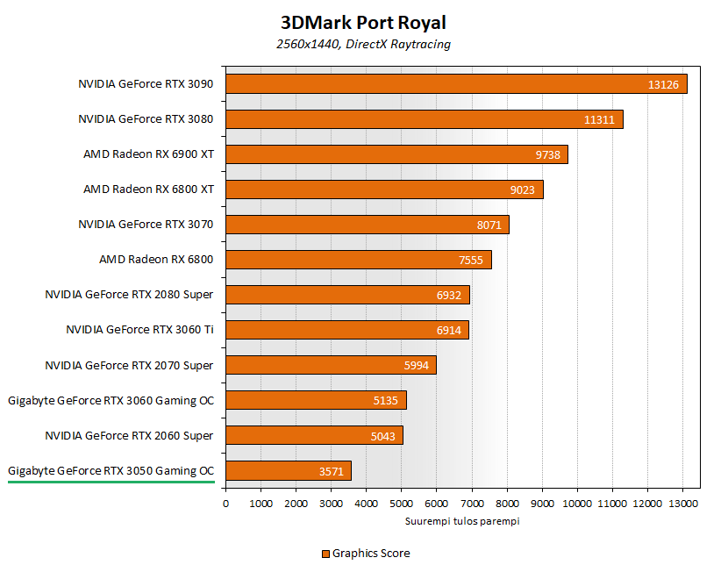Click the x-axis tick label 11000

coord(612,504)
